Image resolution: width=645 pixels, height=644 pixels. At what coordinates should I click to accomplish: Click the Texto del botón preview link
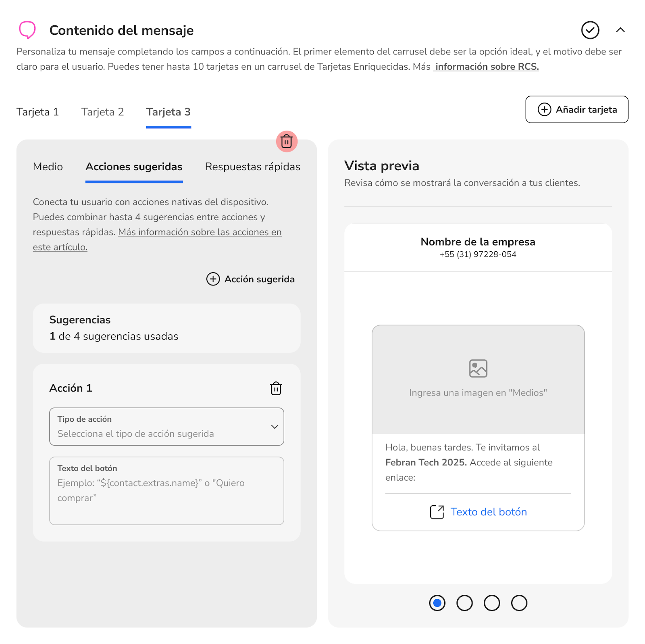pos(489,512)
